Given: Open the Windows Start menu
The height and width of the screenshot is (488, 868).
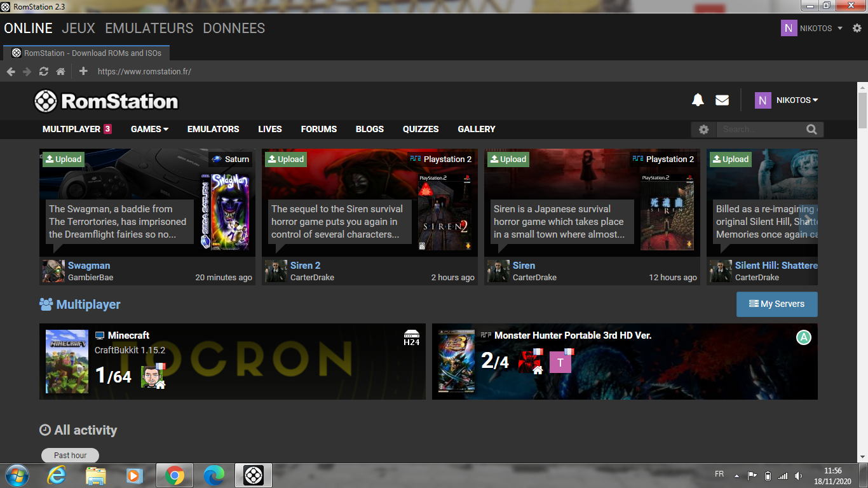Looking at the screenshot, I should [17, 475].
